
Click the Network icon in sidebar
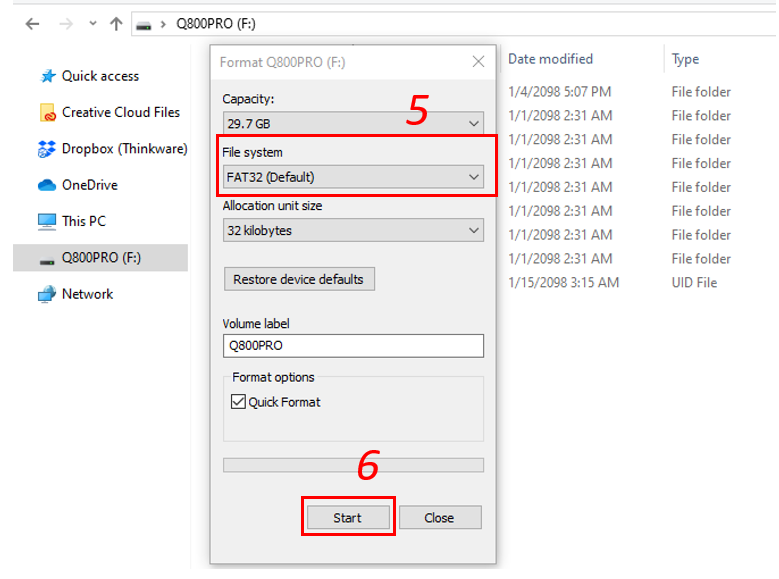(x=47, y=294)
